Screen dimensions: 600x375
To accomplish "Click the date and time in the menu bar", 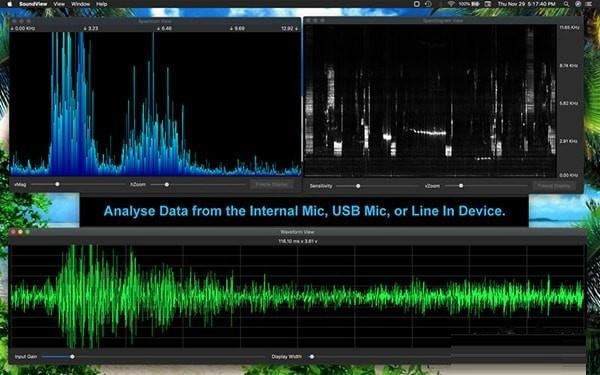I will click(x=527, y=4).
